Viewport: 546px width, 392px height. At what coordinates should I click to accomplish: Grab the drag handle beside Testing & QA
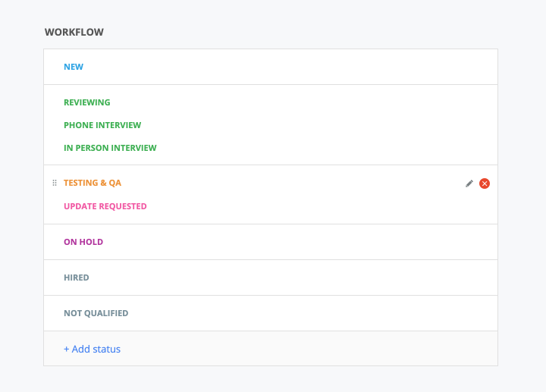(55, 183)
